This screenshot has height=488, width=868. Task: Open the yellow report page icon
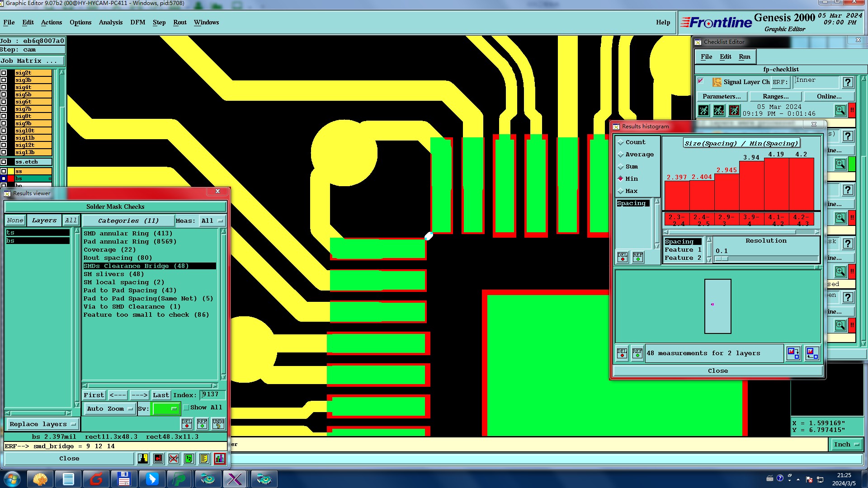pyautogui.click(x=204, y=459)
